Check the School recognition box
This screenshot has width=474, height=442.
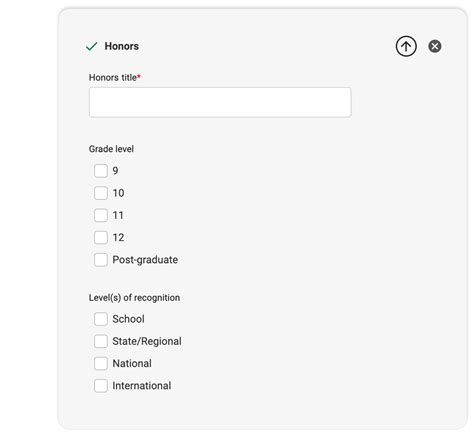101,319
